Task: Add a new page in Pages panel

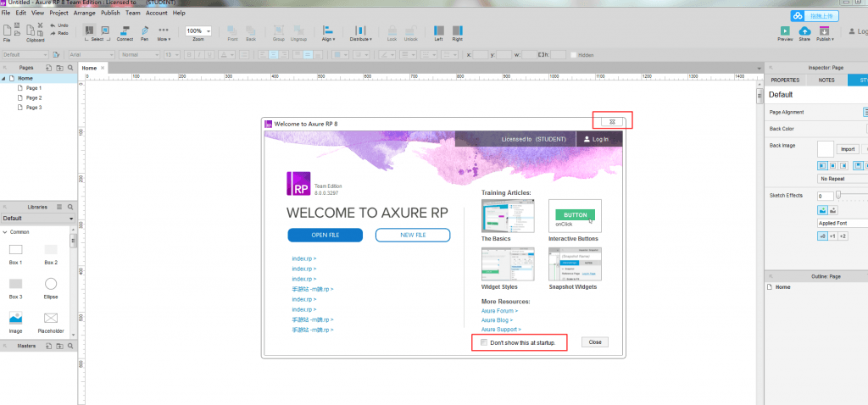Action: point(48,68)
